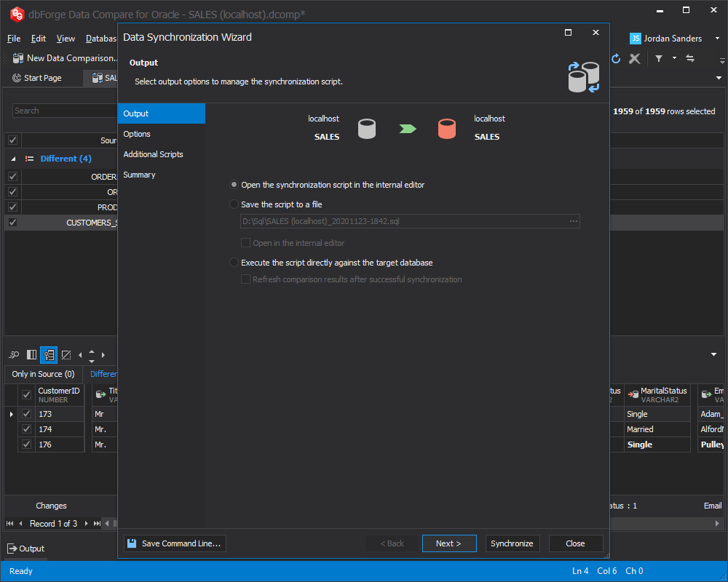This screenshot has height=582, width=728.
Task: Uncheck the checkbox for record 176
Action: click(x=26, y=445)
